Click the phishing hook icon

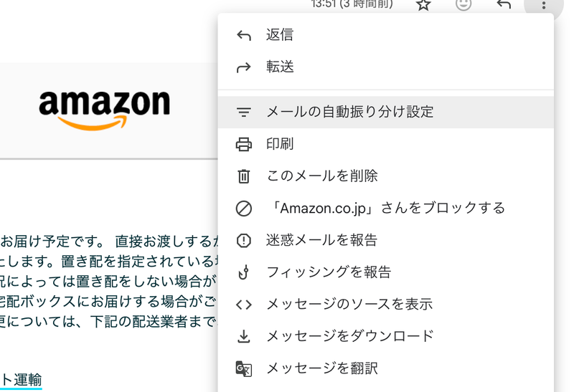coord(244,272)
